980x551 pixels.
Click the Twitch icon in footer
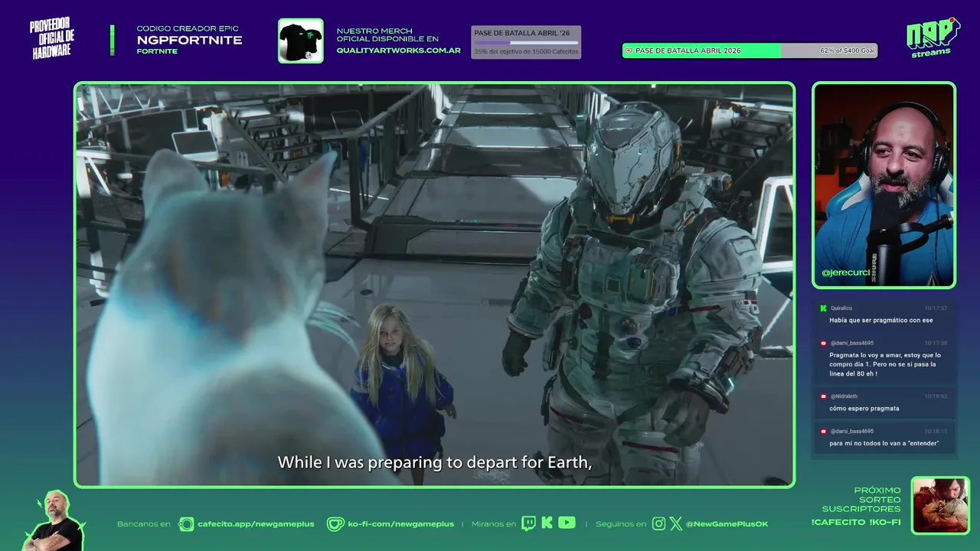pos(529,523)
